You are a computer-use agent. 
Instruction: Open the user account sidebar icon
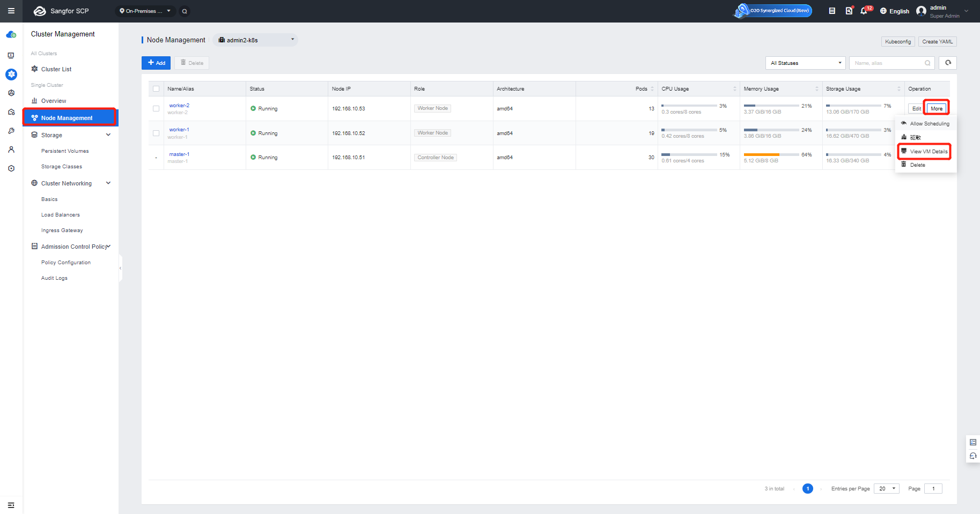11,150
